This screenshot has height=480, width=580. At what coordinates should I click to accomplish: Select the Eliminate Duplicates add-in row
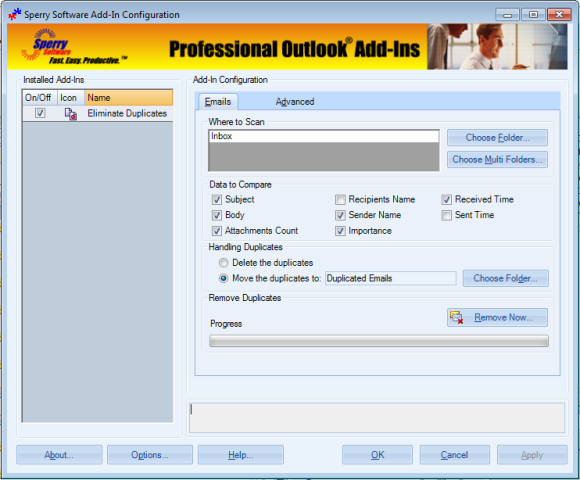point(98,114)
